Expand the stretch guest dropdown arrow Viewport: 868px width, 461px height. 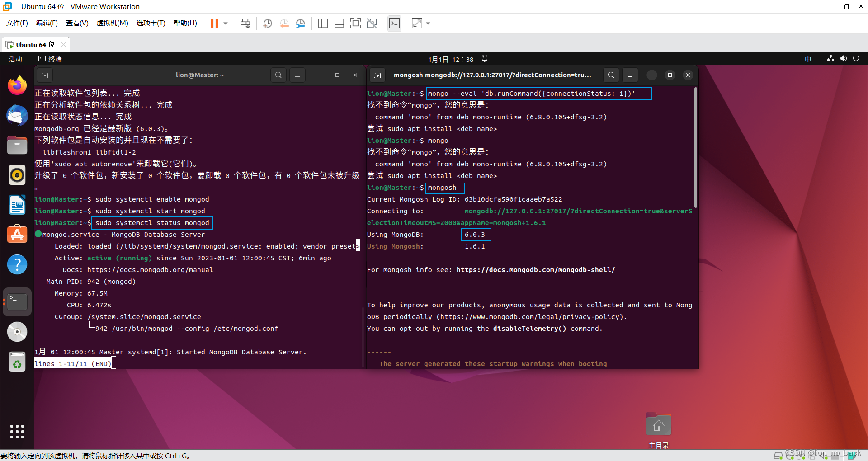tap(428, 23)
